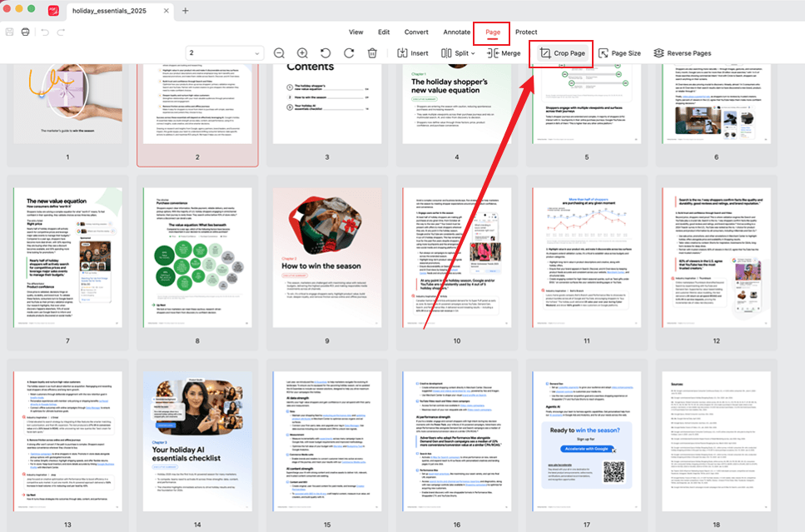Image resolution: width=805 pixels, height=532 pixels.
Task: Open the Crop Page tool
Action: pyautogui.click(x=561, y=52)
